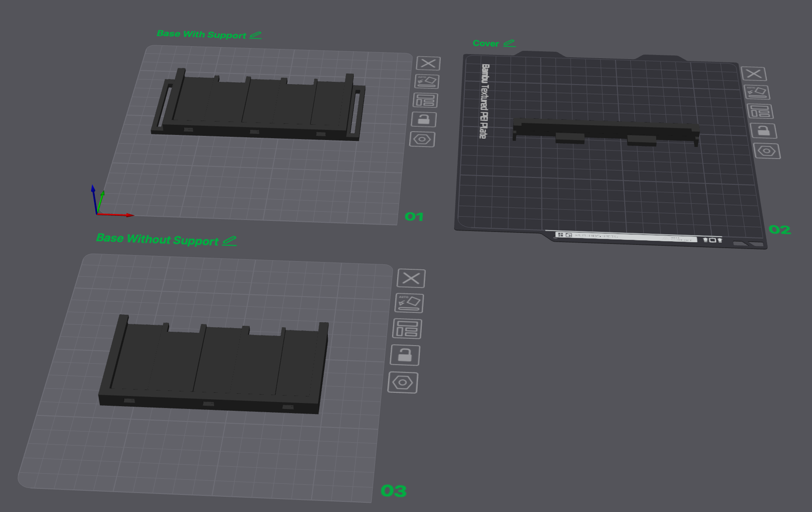Toggle the lock on the Base Without Support plate
The image size is (812, 512).
point(405,355)
